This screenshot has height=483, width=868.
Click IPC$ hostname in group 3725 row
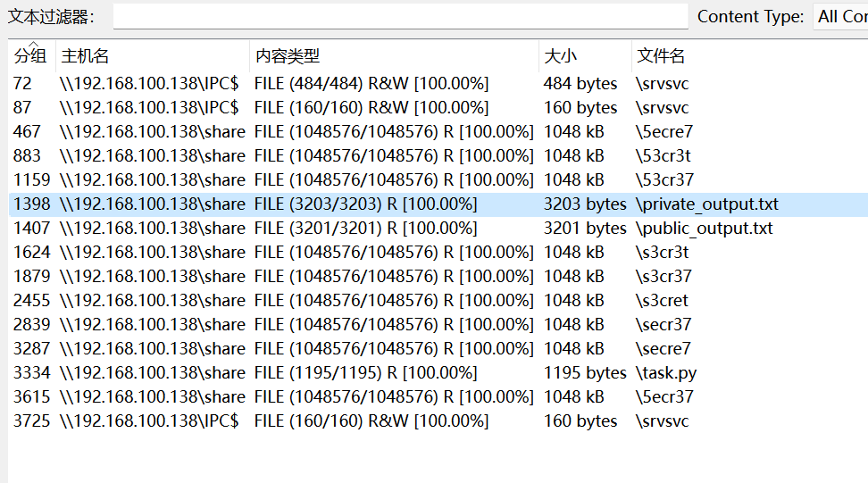click(x=149, y=421)
